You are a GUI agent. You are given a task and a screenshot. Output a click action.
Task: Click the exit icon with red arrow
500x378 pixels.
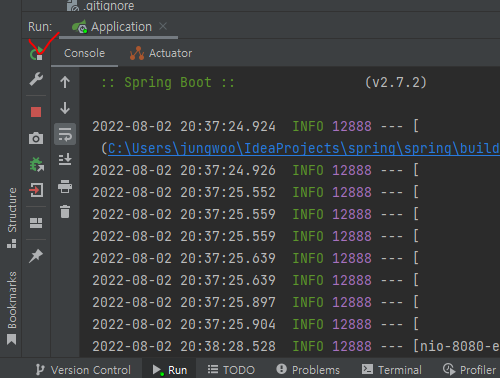pos(36,190)
